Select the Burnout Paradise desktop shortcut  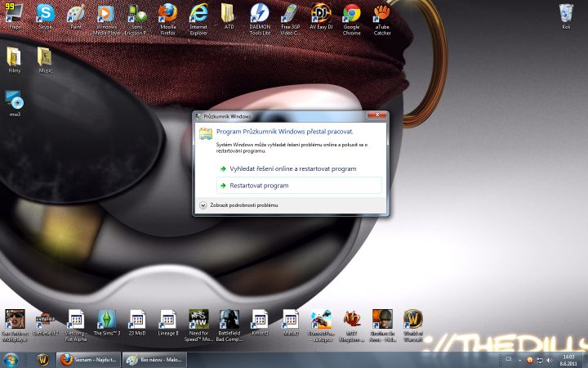[321, 325]
